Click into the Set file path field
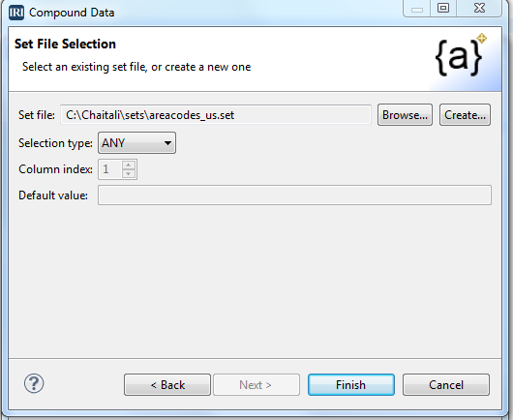This screenshot has width=513, height=420. (216, 115)
